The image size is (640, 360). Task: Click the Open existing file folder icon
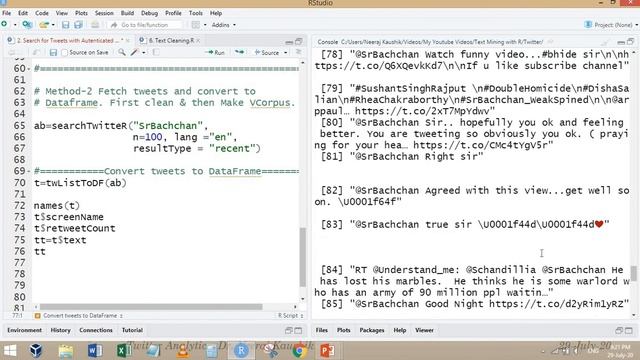coord(44,25)
